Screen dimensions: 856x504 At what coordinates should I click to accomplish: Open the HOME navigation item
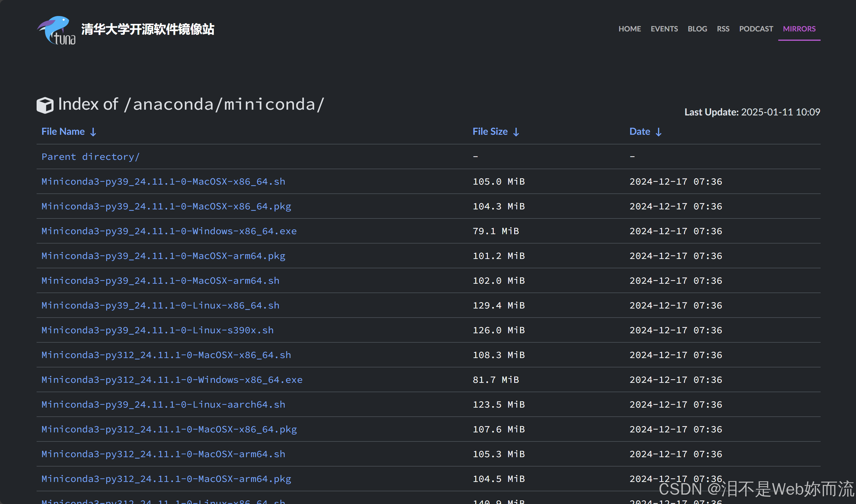click(x=629, y=29)
